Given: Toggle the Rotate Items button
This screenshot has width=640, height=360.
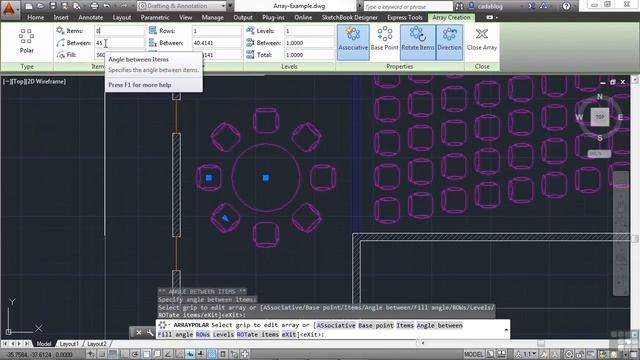Looking at the screenshot, I should click(418, 42).
